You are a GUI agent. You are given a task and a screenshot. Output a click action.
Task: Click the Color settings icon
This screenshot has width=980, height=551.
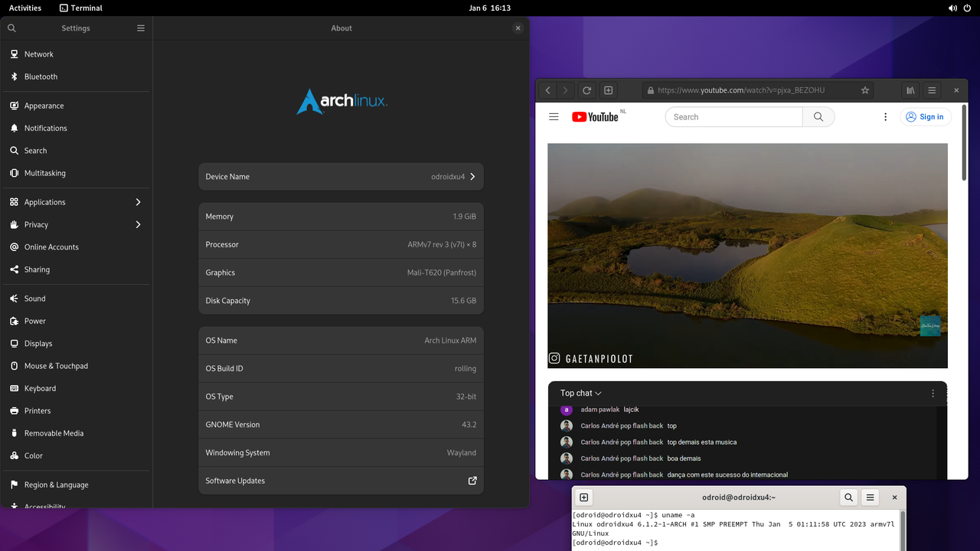[14, 455]
